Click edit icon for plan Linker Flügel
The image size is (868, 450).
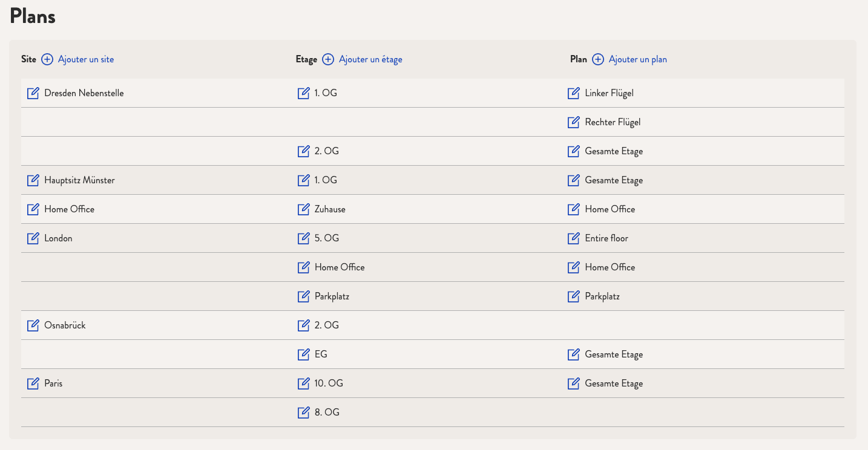(574, 93)
